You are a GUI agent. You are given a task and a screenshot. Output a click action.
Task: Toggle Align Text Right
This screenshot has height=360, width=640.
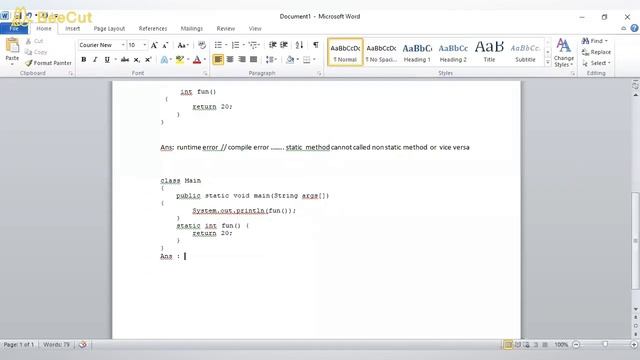[x=242, y=60]
